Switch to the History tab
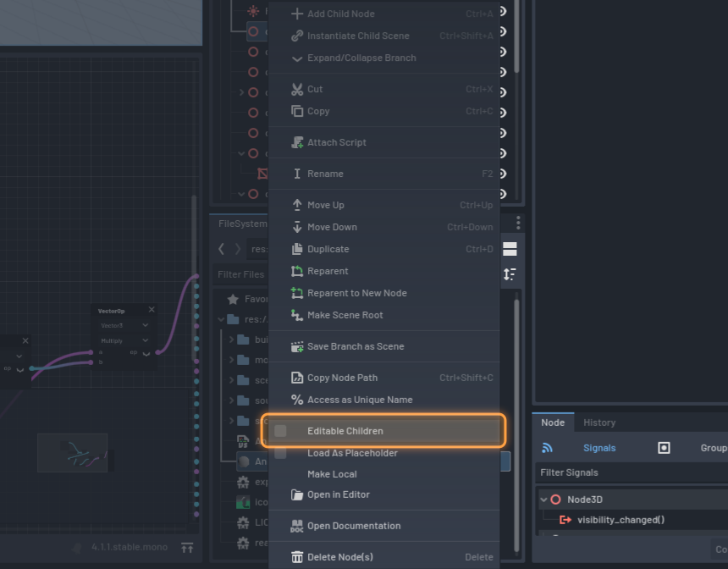The width and height of the screenshot is (728, 569). coord(599,423)
